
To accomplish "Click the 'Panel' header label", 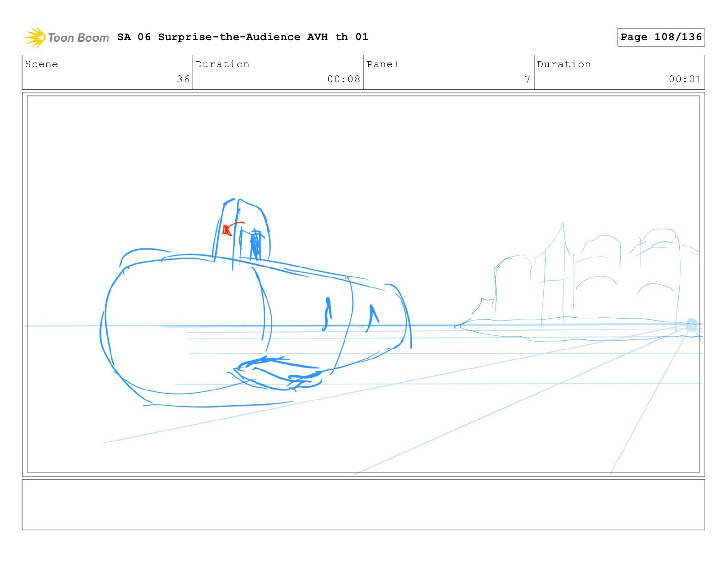I will [x=383, y=64].
